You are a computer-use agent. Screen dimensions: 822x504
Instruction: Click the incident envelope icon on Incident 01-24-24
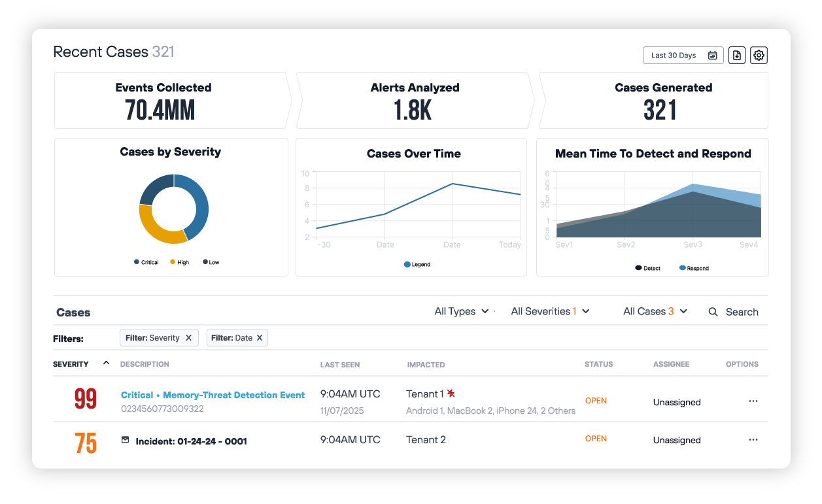point(124,440)
